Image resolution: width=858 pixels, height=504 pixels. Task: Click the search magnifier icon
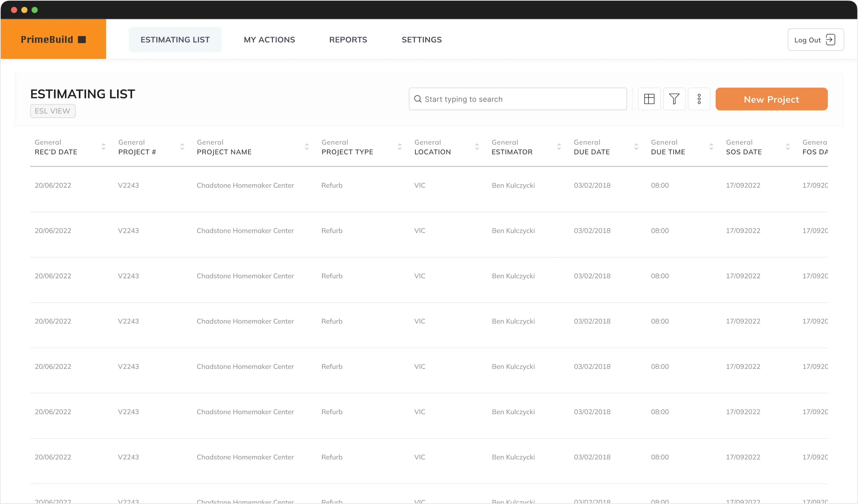pos(417,99)
